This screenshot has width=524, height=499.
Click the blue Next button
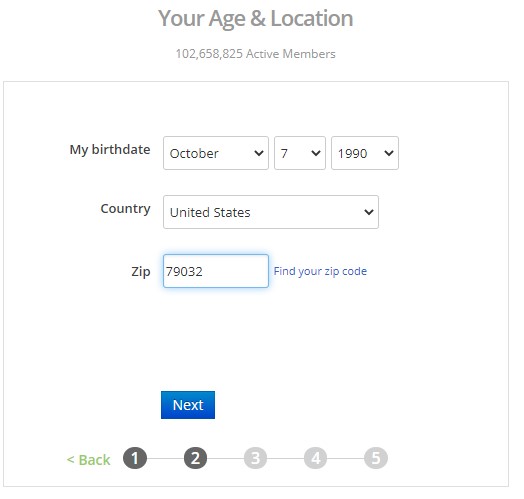click(x=188, y=405)
